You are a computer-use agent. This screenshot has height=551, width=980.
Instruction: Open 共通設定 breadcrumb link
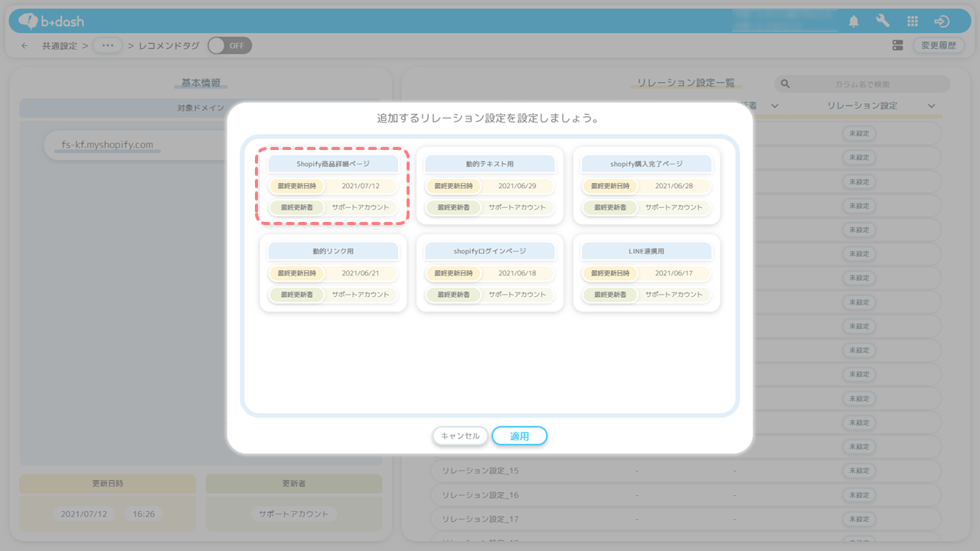(x=59, y=46)
